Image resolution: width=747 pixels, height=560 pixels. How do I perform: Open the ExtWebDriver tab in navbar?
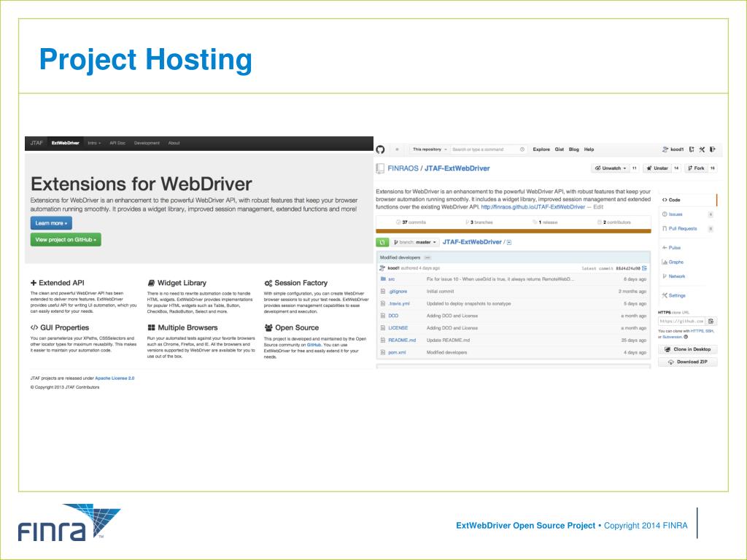[x=65, y=144]
